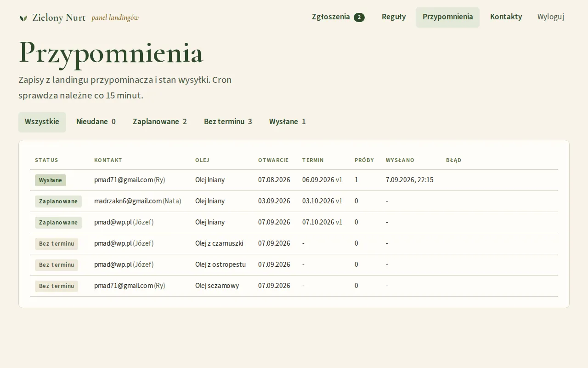Click the sent timestamp 7.09.2026, 22:15

tap(410, 180)
